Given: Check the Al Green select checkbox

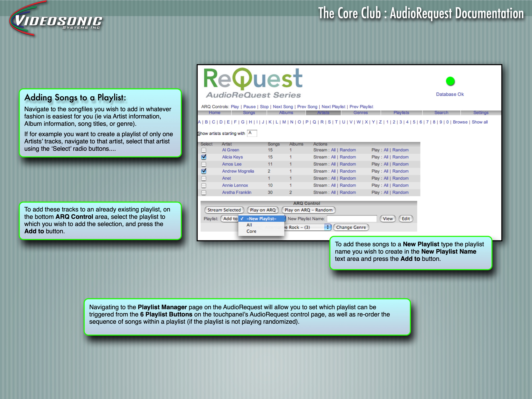Looking at the screenshot, I should pyautogui.click(x=204, y=150).
